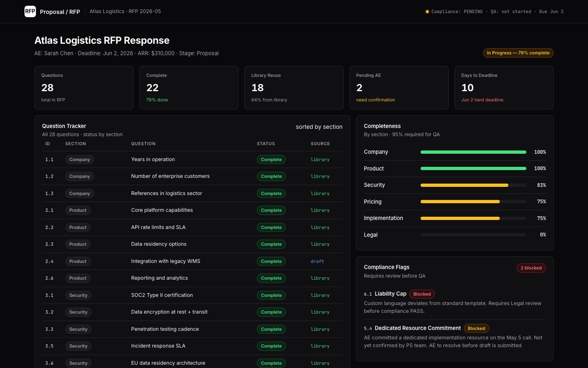Click the Due Jun 2 text in header
The height and width of the screenshot is (368, 588).
pos(551,11)
